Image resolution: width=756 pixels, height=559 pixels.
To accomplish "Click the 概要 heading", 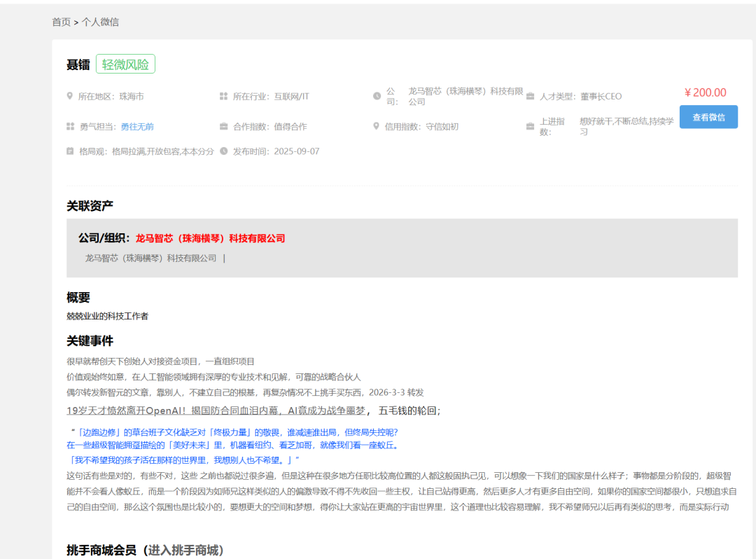I will click(78, 298).
